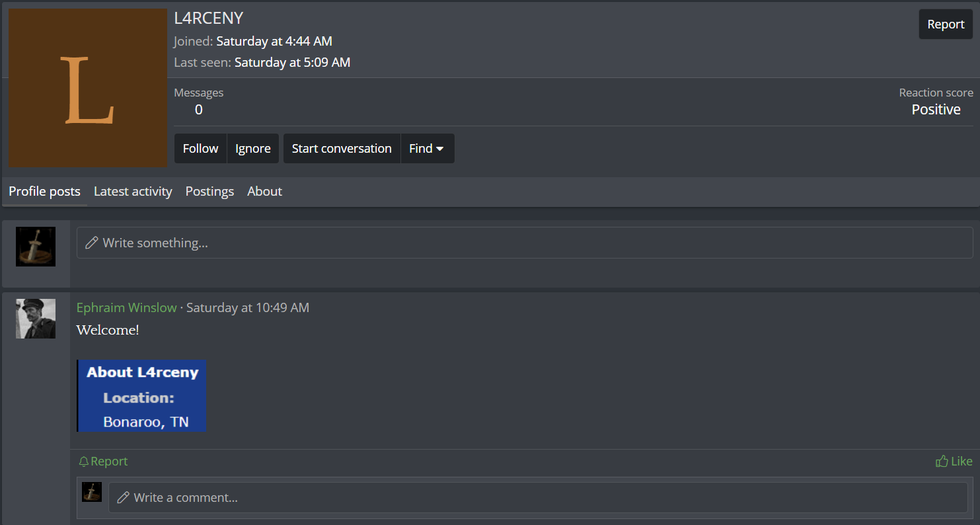This screenshot has height=525, width=980.
Task: Switch to the Latest activity tab
Action: (x=133, y=191)
